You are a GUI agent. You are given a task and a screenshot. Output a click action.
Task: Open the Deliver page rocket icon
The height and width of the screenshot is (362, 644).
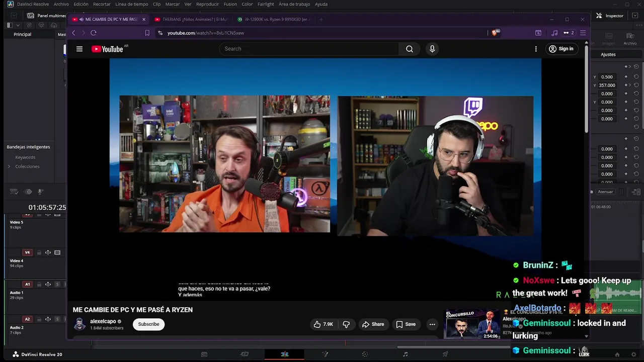coord(445,354)
